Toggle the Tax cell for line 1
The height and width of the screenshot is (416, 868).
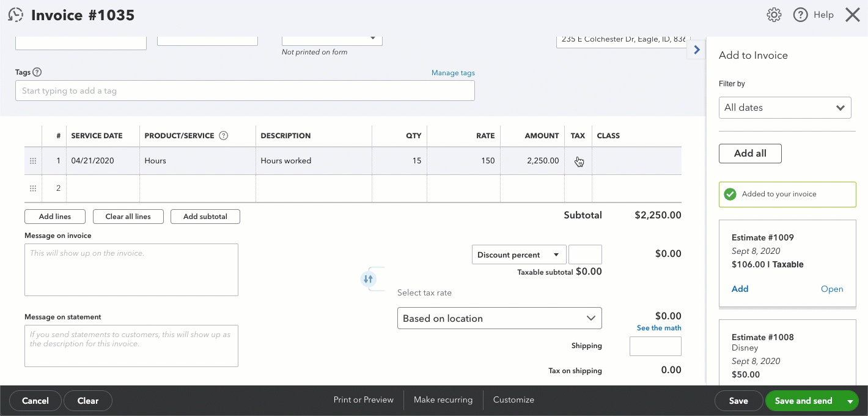pos(578,161)
